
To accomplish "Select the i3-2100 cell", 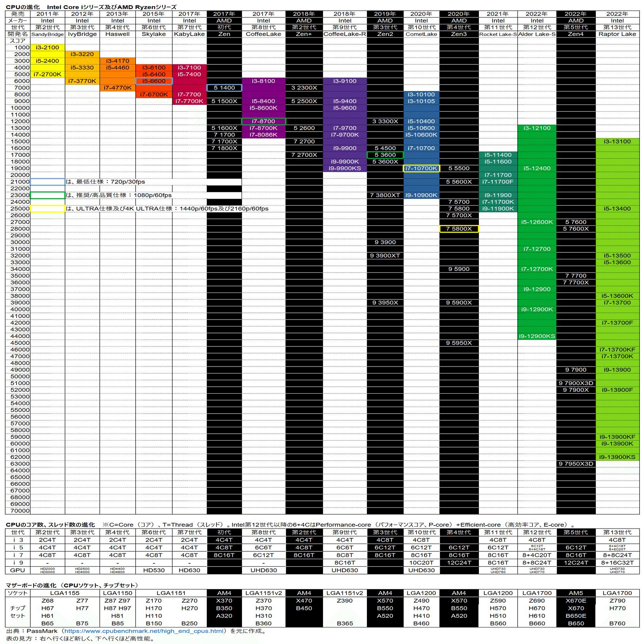I will pos(47,47).
